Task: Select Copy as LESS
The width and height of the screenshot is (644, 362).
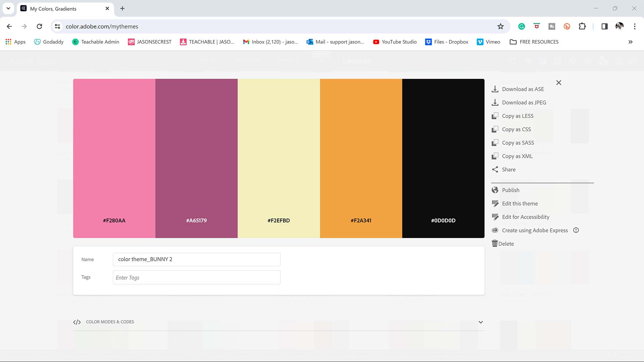Action: [x=518, y=116]
